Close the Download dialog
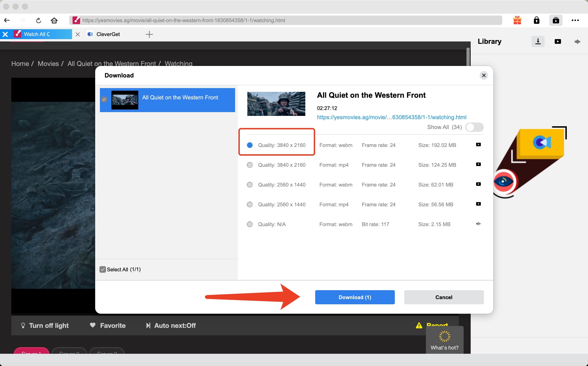This screenshot has height=366, width=588. (x=483, y=76)
